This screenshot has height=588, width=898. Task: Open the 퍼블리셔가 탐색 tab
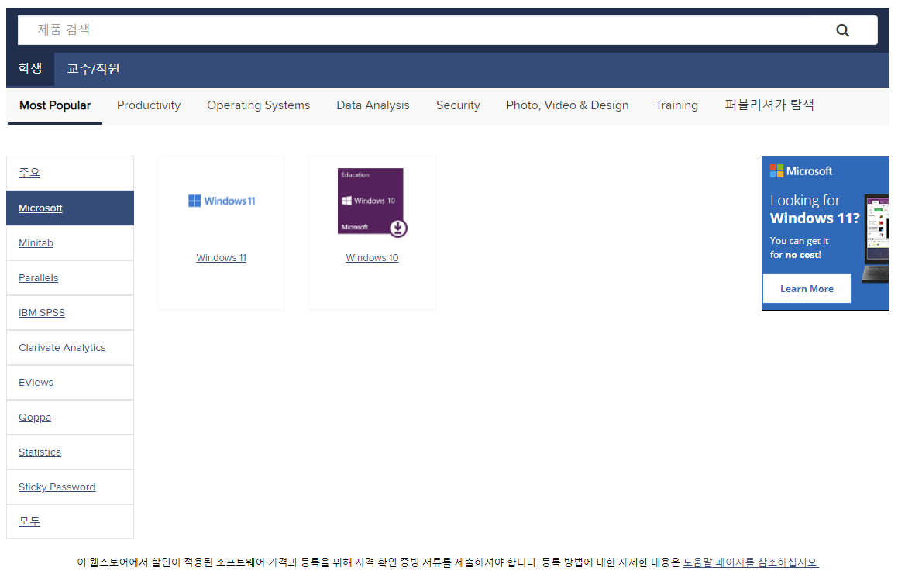point(769,105)
